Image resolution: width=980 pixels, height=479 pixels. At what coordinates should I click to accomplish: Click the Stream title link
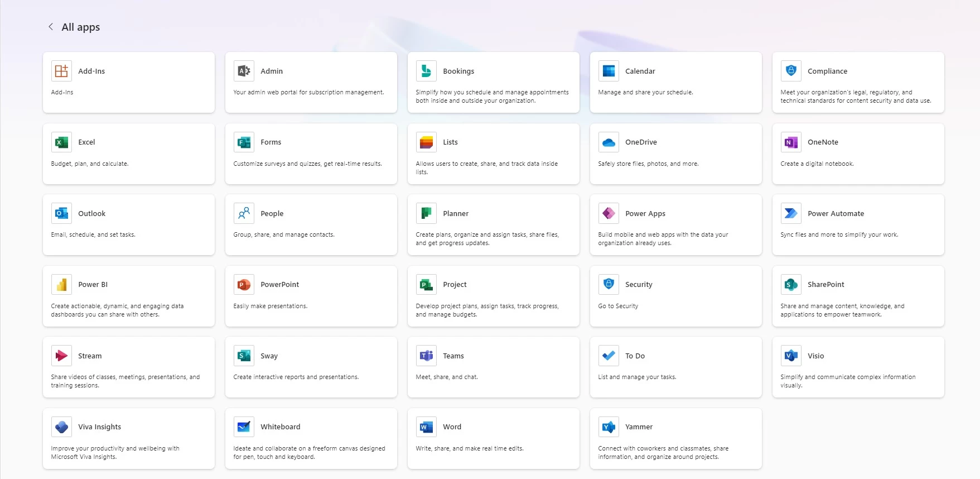[x=90, y=356]
